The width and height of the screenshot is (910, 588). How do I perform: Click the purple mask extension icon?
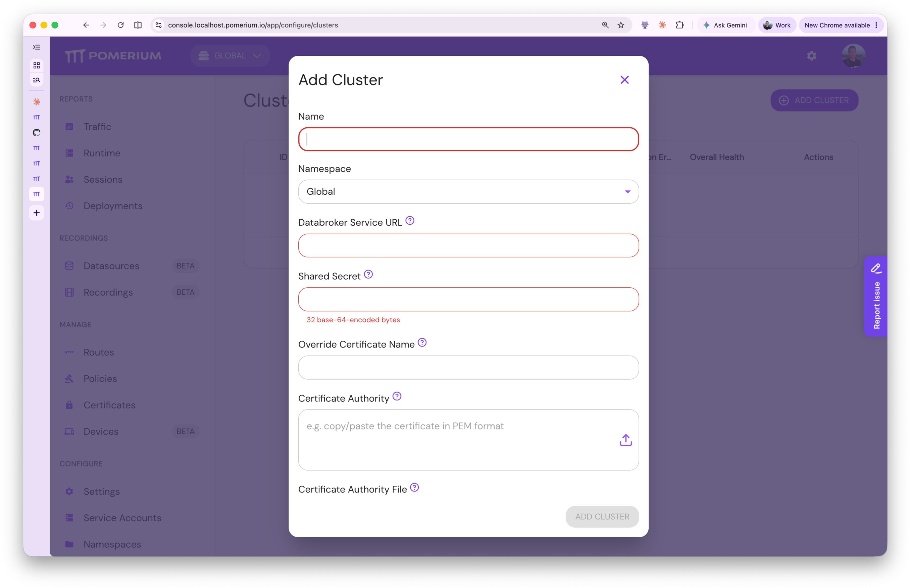645,25
